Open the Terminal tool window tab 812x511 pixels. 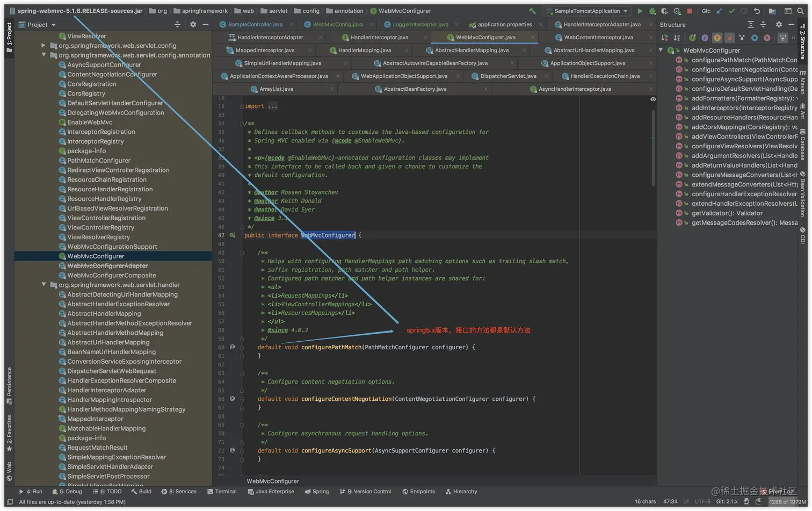coord(222,491)
